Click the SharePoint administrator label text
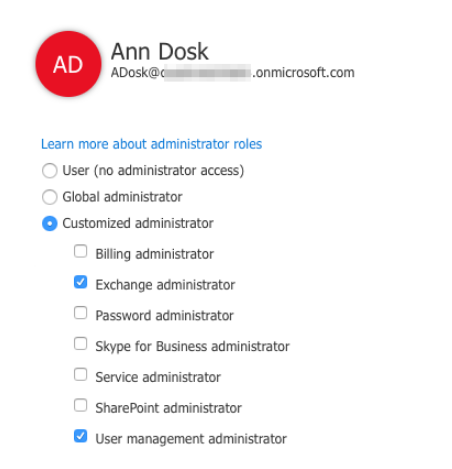 point(168,408)
